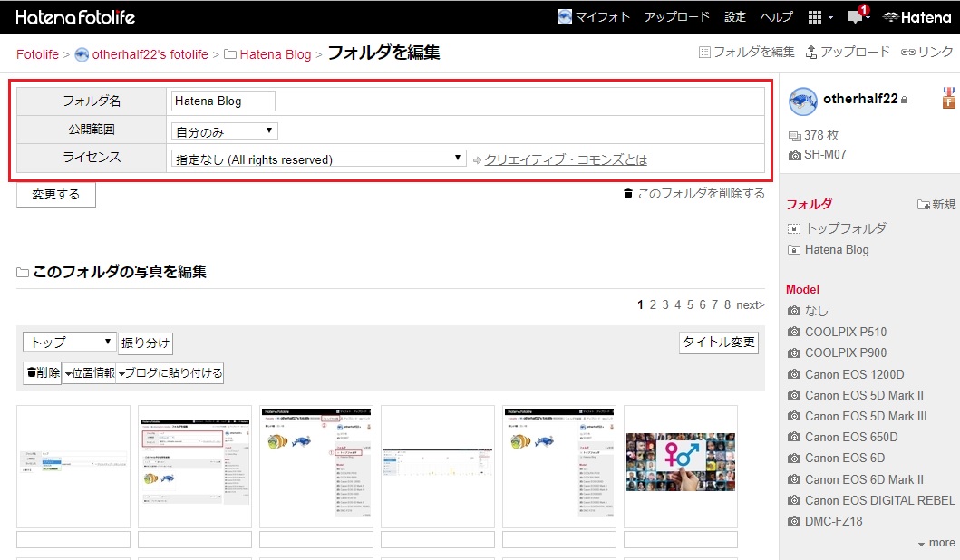Open the notifications speech bubble icon

(x=856, y=17)
